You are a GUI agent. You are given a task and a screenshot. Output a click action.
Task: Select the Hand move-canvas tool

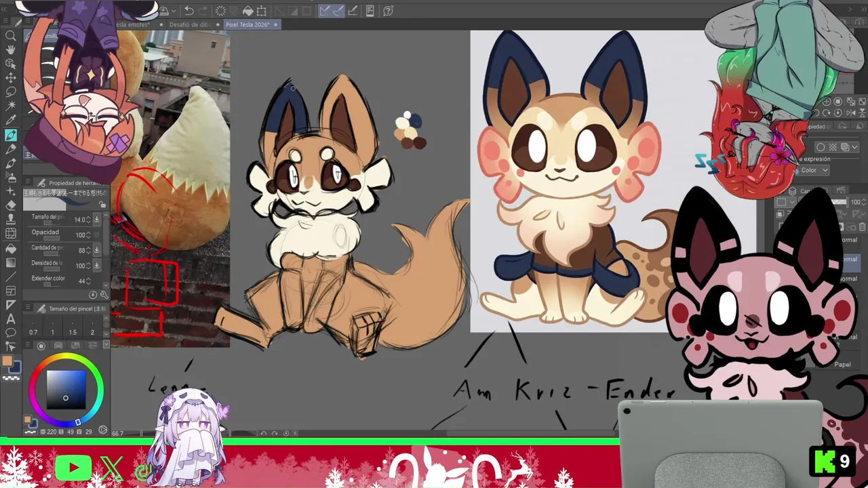pyautogui.click(x=11, y=49)
